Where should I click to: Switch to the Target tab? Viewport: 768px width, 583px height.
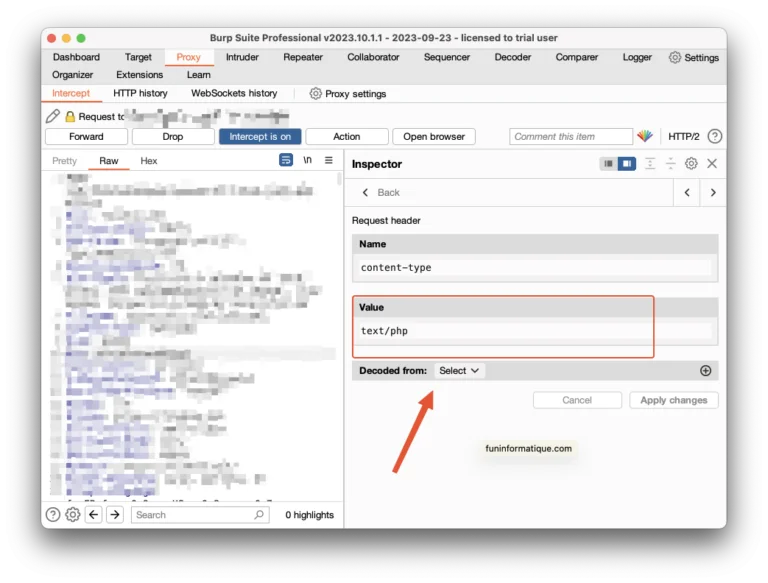point(138,57)
